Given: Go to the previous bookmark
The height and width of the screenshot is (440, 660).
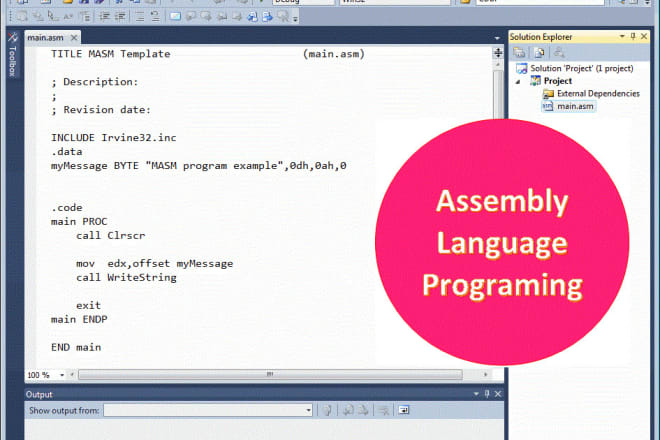Looking at the screenshot, I should click(191, 16).
